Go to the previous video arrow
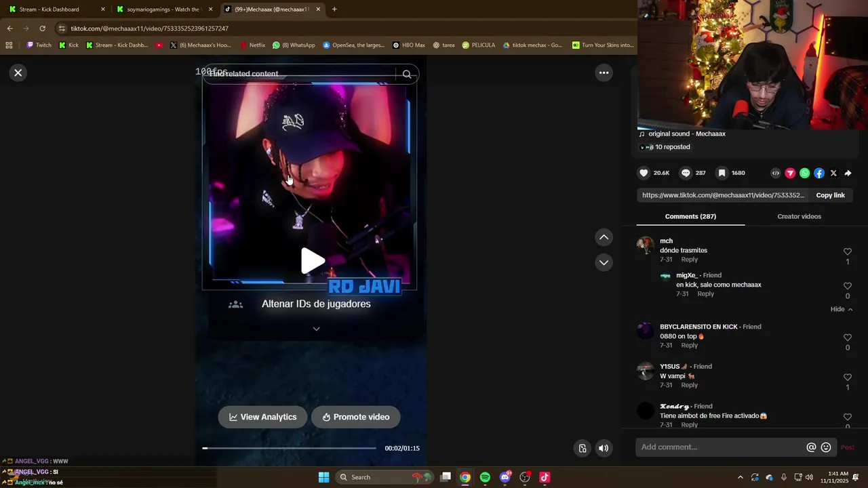Image resolution: width=868 pixels, height=488 pixels. point(604,237)
